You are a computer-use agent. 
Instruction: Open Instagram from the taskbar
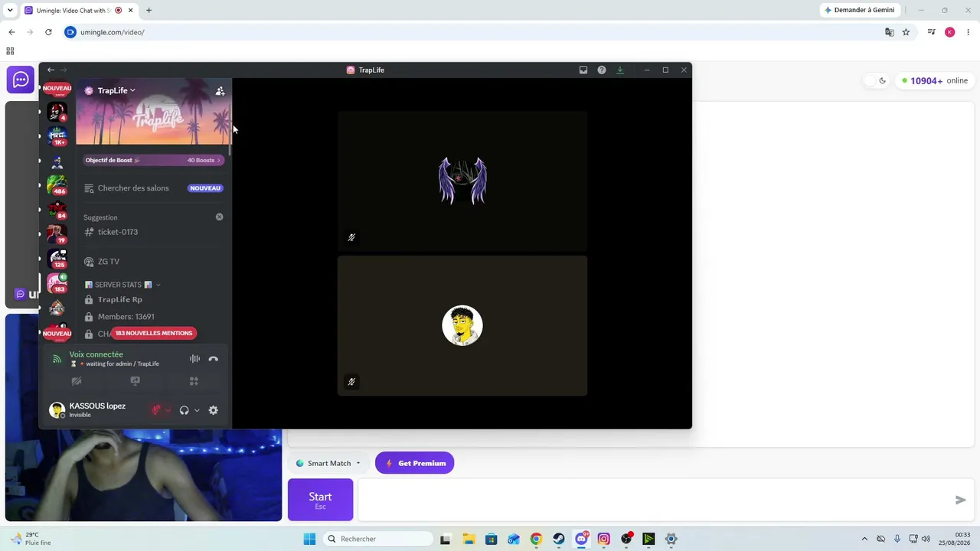[604, 539]
